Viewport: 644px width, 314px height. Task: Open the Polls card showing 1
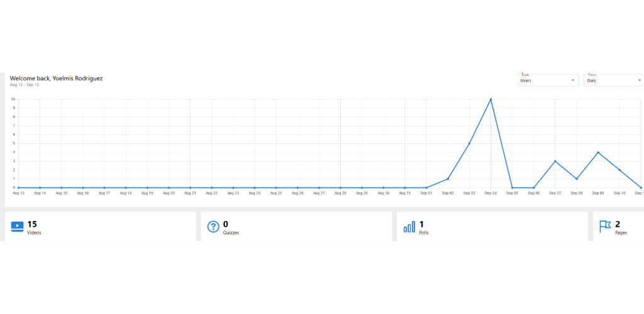[x=492, y=227]
